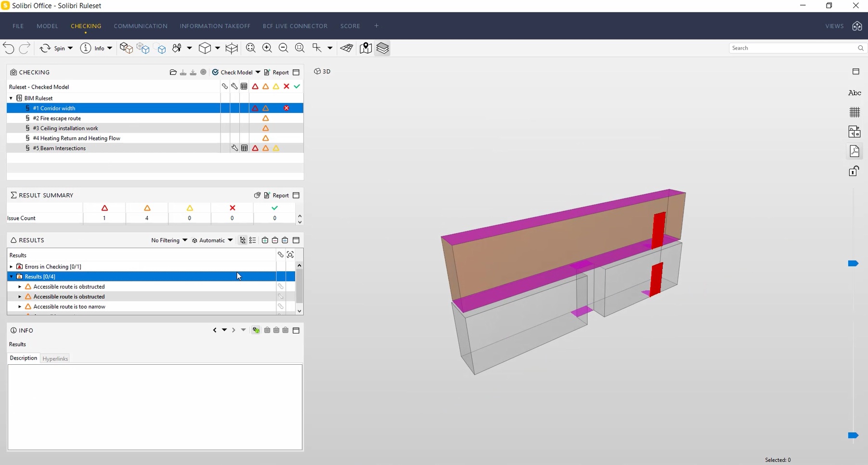
Task: Click VIEWS in the top right
Action: tap(834, 26)
